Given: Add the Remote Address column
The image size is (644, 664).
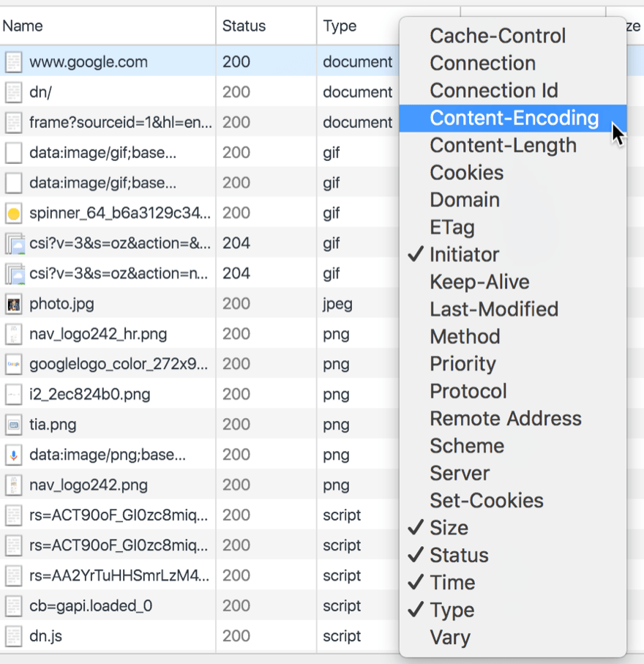Looking at the screenshot, I should (x=505, y=419).
